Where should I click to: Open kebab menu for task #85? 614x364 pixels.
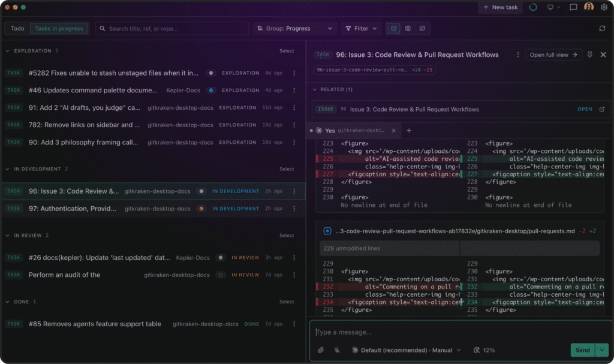[294, 324]
